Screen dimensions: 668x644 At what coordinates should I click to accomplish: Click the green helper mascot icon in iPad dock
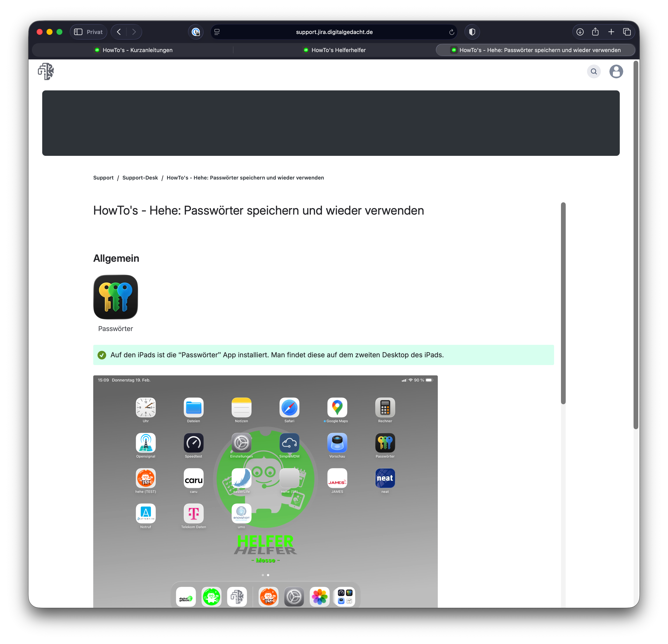coord(211,597)
